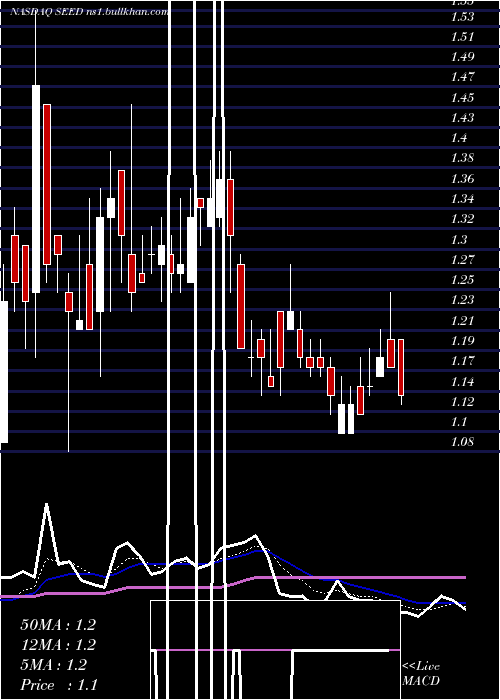Click the 1.23 price axis label
Screen dimensions: 500x700
[462, 300]
